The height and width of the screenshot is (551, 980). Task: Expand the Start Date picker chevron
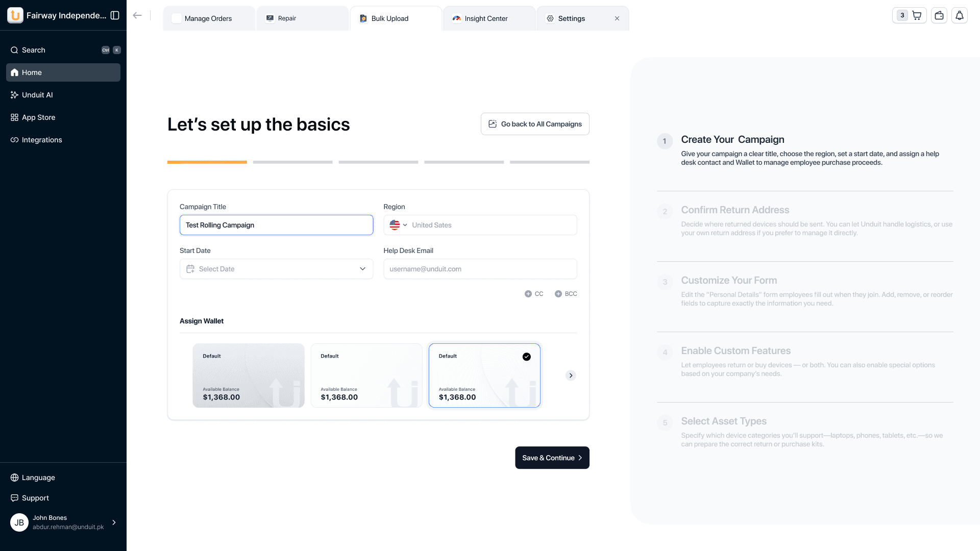[x=362, y=269]
